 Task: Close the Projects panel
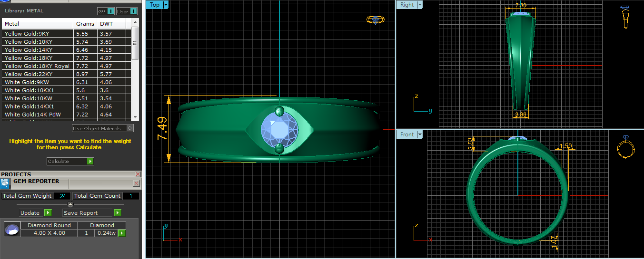(138, 174)
